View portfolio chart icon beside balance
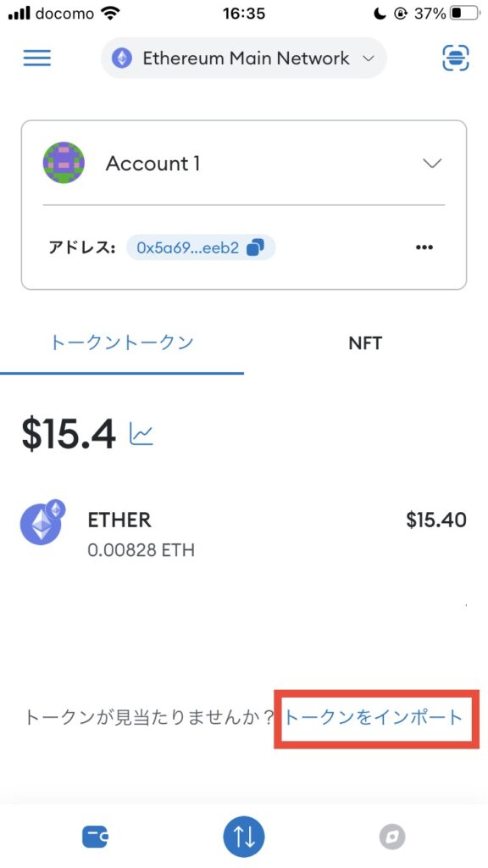This screenshot has height=868, width=488. pyautogui.click(x=141, y=433)
